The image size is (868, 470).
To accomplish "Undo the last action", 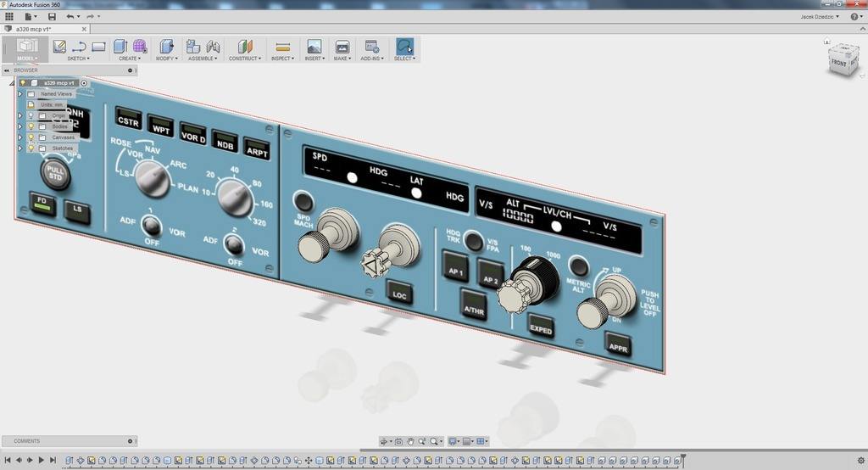I will [x=70, y=17].
